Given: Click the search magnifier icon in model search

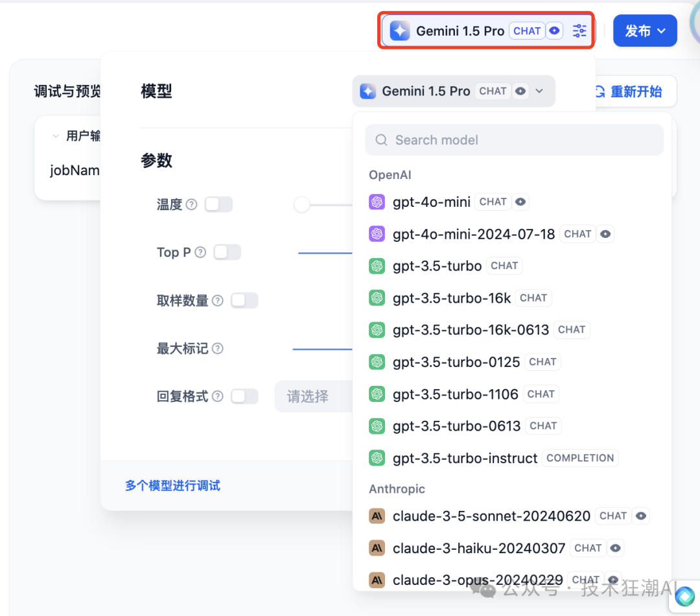Looking at the screenshot, I should point(381,140).
